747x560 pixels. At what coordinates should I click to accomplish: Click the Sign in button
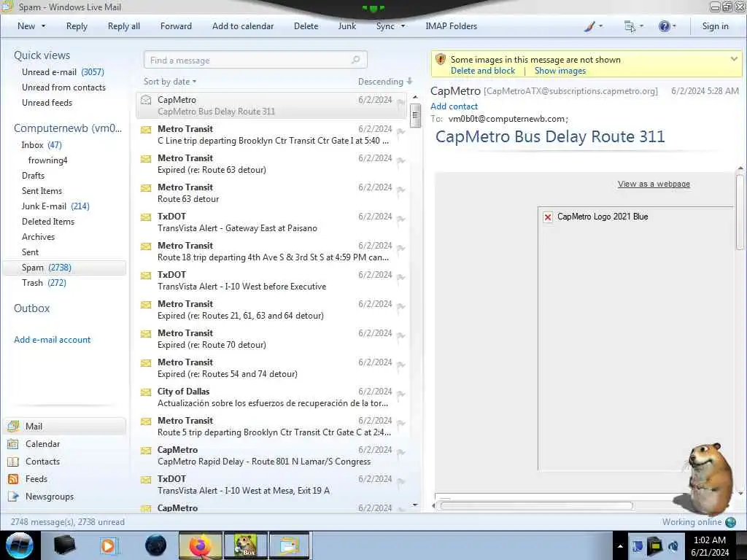[x=715, y=26]
